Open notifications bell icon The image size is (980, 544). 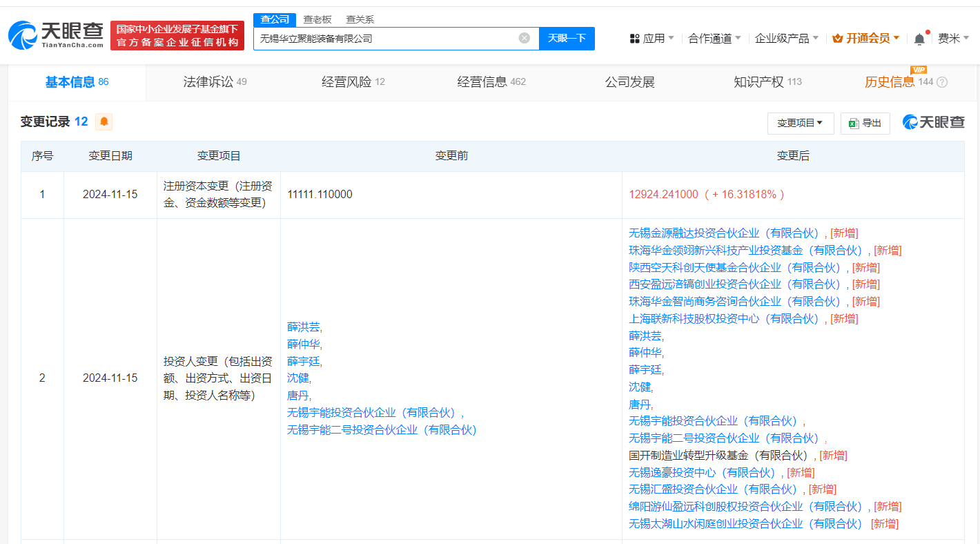(919, 39)
